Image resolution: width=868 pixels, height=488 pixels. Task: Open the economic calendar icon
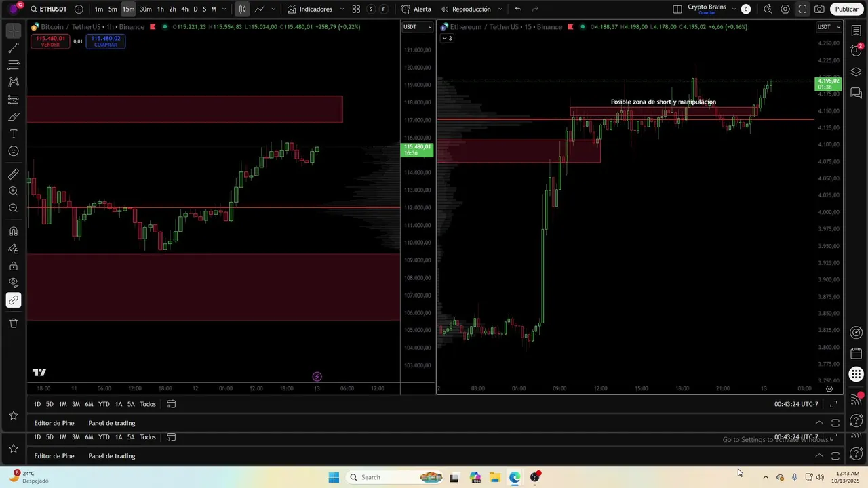[x=856, y=354]
